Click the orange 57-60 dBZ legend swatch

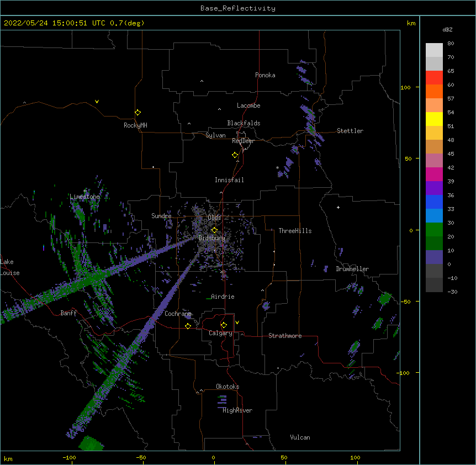click(434, 91)
